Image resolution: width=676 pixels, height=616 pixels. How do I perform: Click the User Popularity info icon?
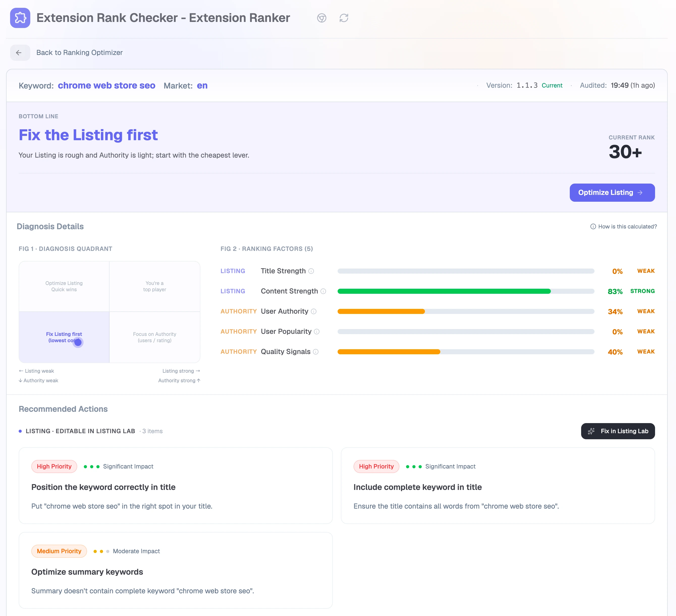(316, 332)
